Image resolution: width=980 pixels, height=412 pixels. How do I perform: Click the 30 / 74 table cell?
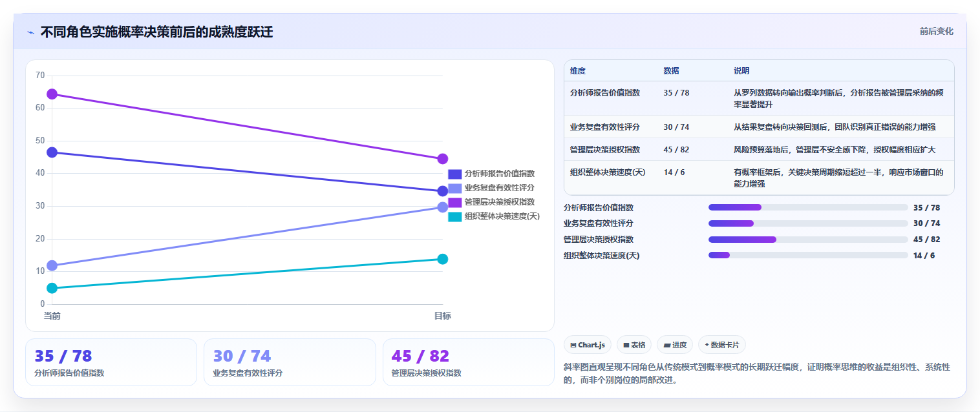pos(676,127)
